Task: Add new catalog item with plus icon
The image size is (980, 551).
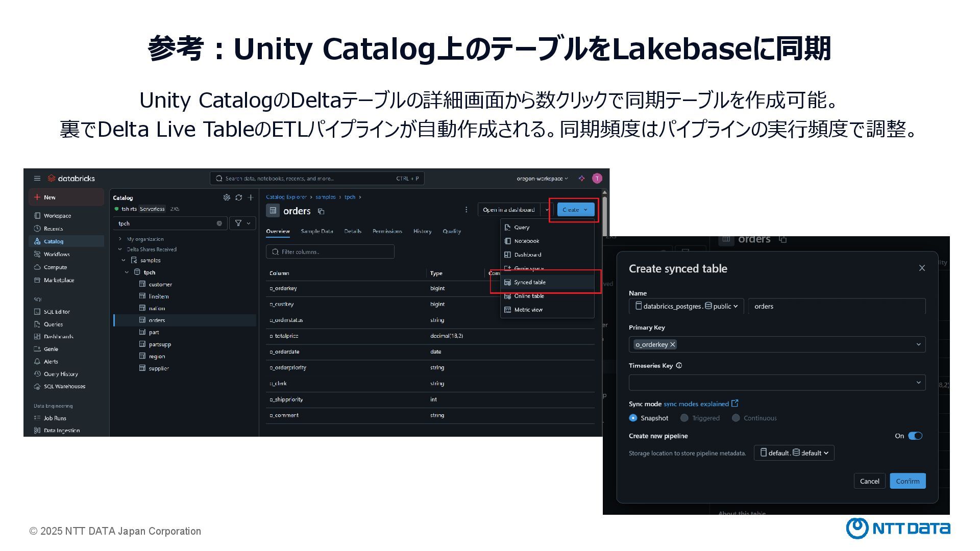Action: pyautogui.click(x=251, y=197)
